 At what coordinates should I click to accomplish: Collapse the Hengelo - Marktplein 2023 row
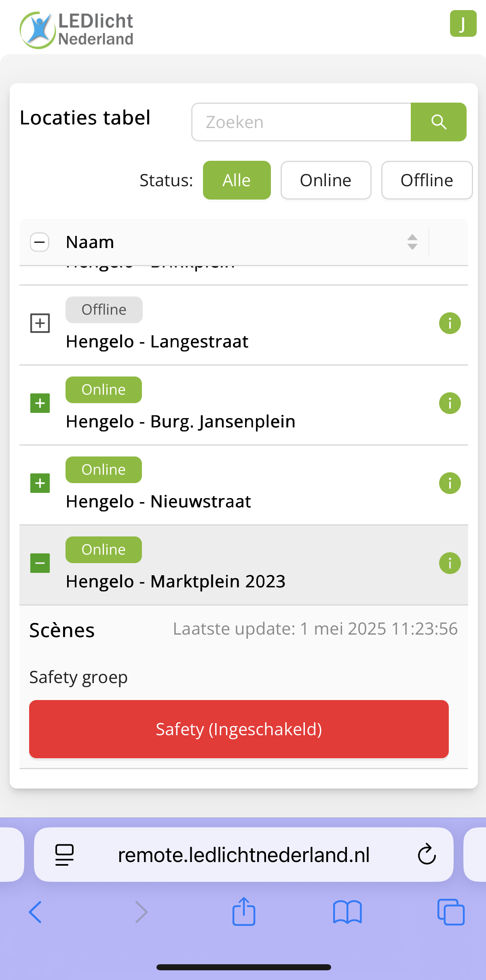pos(40,563)
